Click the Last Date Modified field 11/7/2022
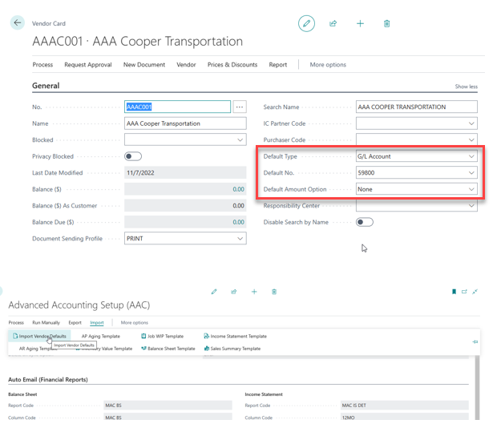The width and height of the screenshot is (497, 448). click(x=185, y=172)
